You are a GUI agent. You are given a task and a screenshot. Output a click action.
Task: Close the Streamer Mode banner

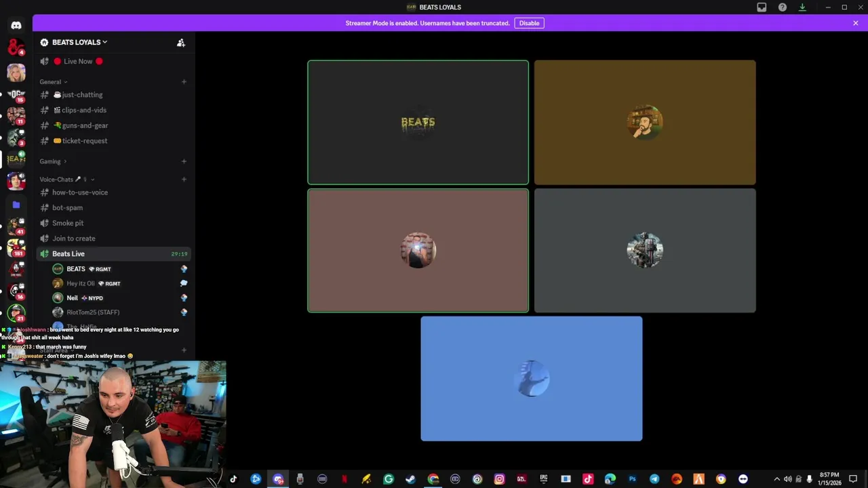(856, 23)
